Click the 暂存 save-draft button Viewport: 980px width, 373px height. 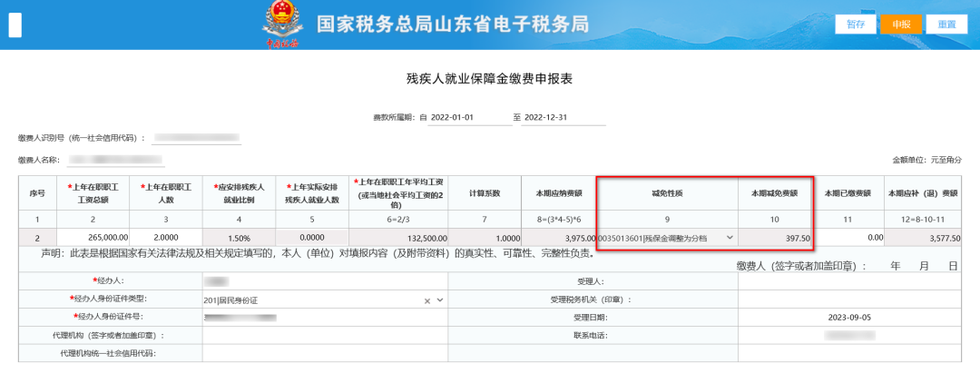coord(856,25)
